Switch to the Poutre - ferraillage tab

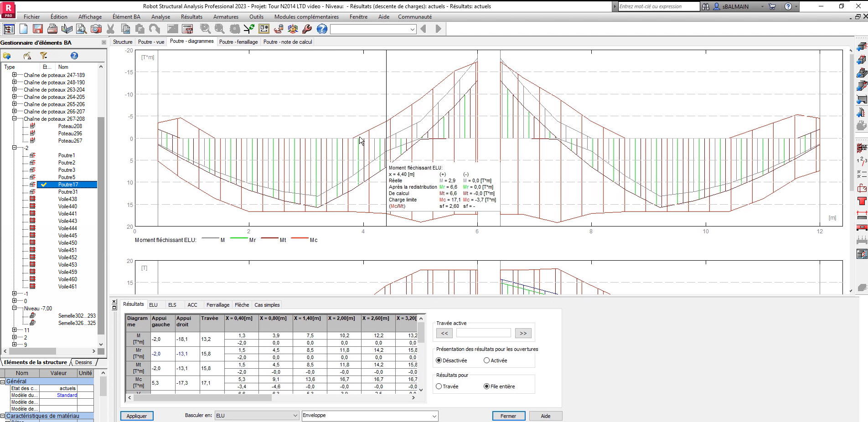[238, 41]
